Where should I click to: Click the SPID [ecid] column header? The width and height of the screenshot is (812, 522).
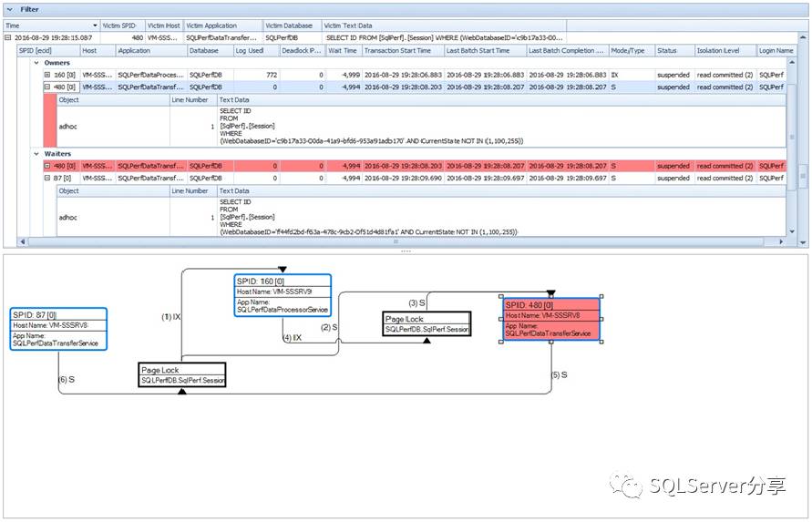coord(48,51)
